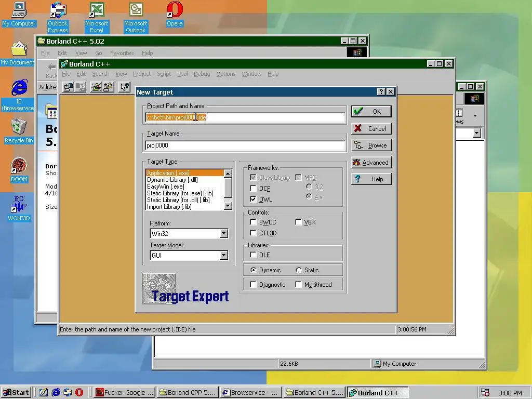Open the Platform Win32 dropdown

coord(223,233)
